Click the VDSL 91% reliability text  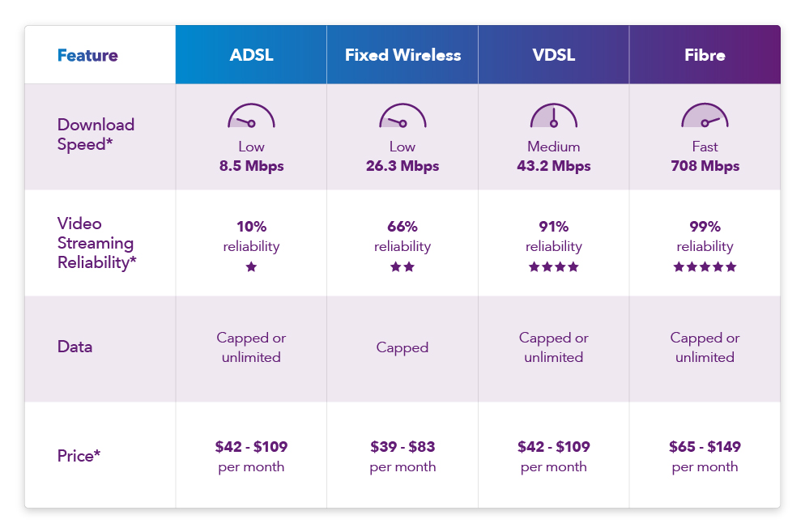tap(554, 227)
